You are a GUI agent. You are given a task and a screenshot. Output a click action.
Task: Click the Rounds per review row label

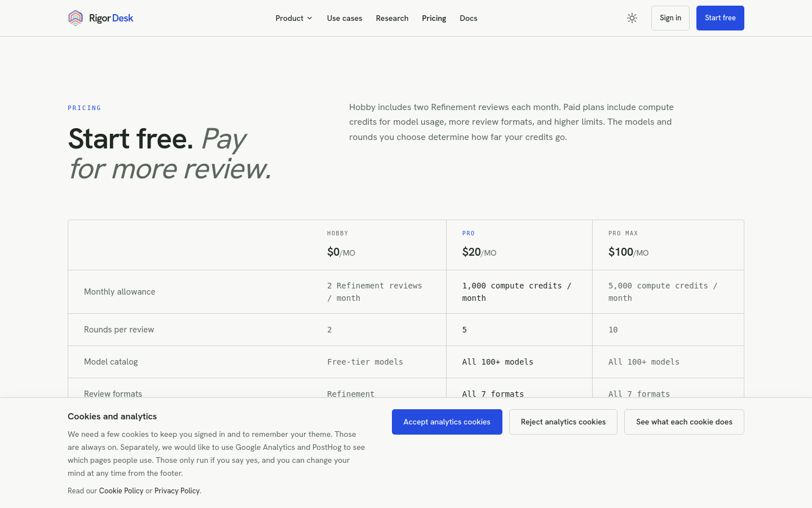coord(119,330)
